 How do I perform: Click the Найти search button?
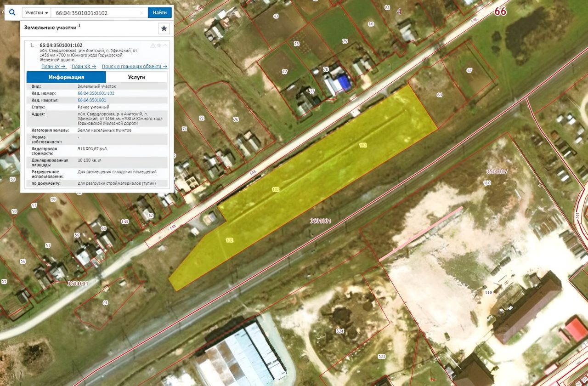[160, 12]
